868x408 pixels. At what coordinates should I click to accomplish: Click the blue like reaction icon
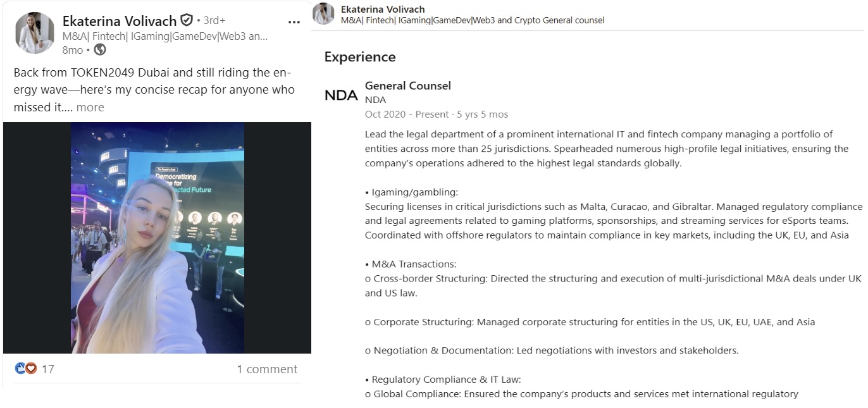(20, 368)
